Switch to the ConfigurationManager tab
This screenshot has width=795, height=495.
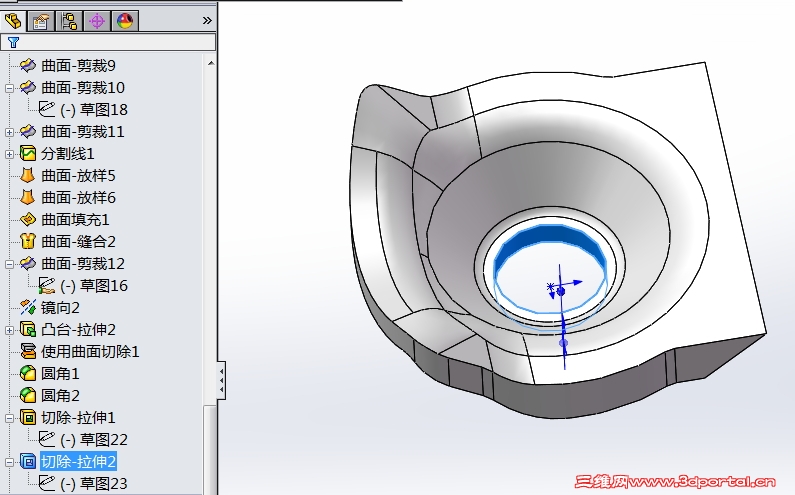click(x=69, y=21)
